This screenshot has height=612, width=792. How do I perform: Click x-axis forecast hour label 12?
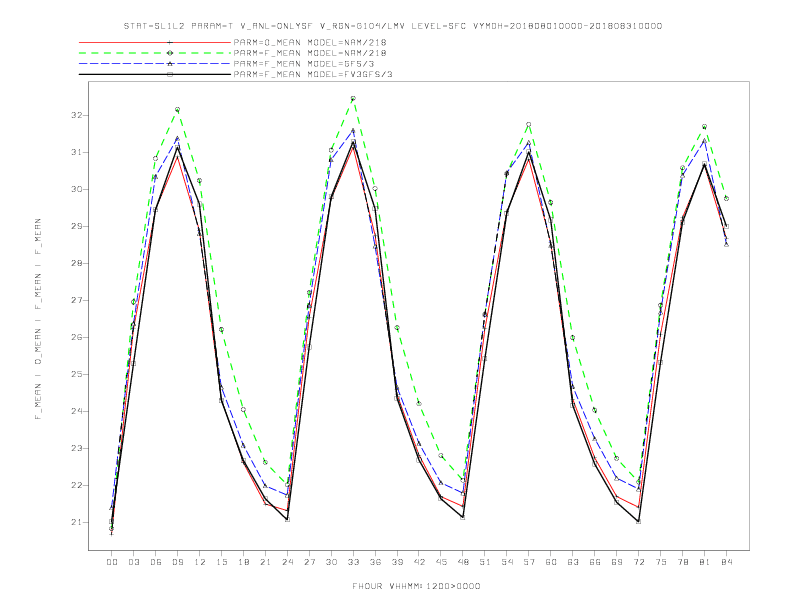(200, 562)
